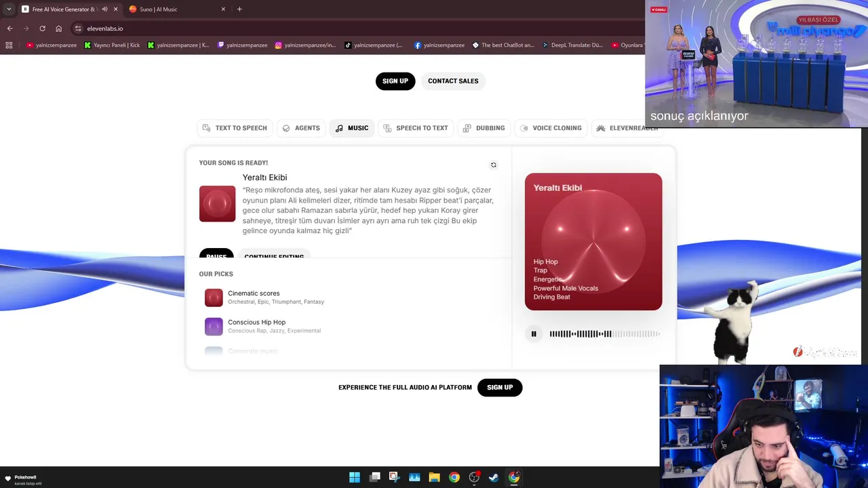The width and height of the screenshot is (868, 488).
Task: Open OBS Studio from the taskbar
Action: tap(474, 477)
